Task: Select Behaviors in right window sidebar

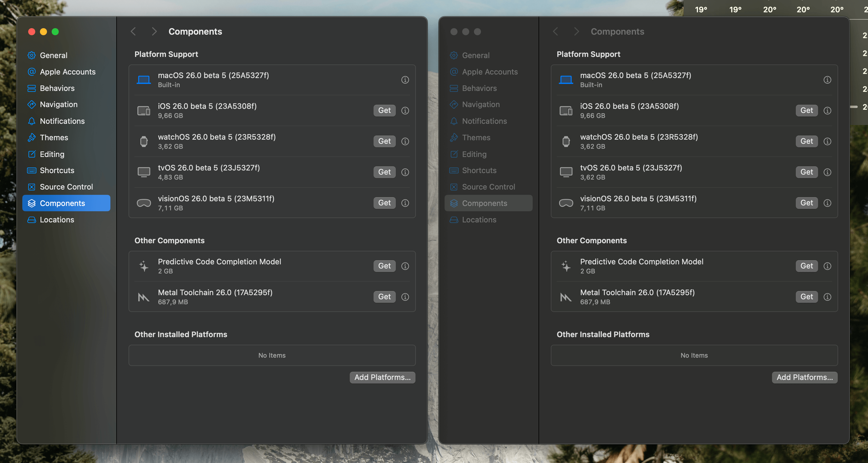Action: tap(489, 88)
